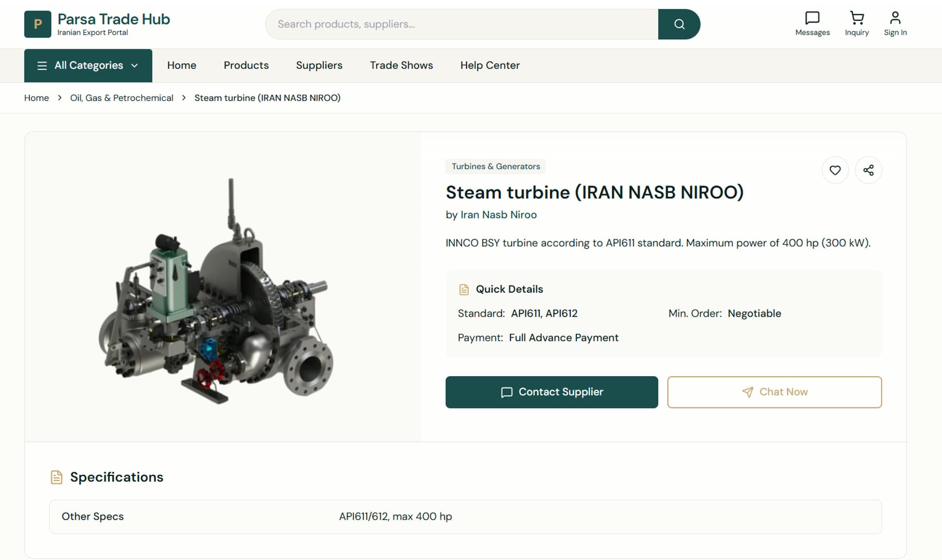Add product to favorites with heart icon
This screenshot has height=560, width=942.
point(835,170)
